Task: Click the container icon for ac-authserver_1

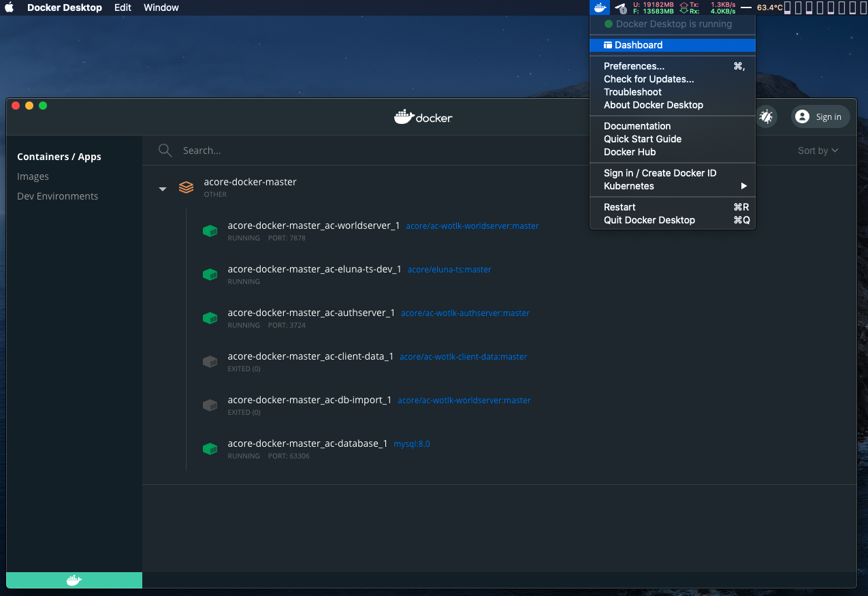Action: [210, 318]
